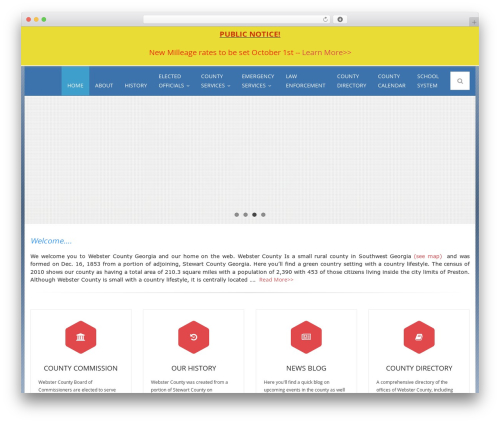Go to Law Enforcement page
Viewport: 500px width, 423px height.
tap(305, 81)
